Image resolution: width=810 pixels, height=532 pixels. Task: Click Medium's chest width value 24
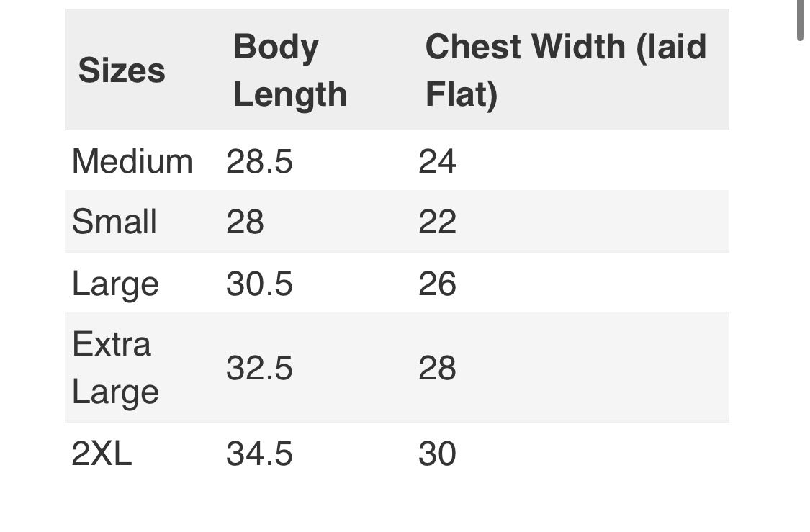(x=437, y=161)
